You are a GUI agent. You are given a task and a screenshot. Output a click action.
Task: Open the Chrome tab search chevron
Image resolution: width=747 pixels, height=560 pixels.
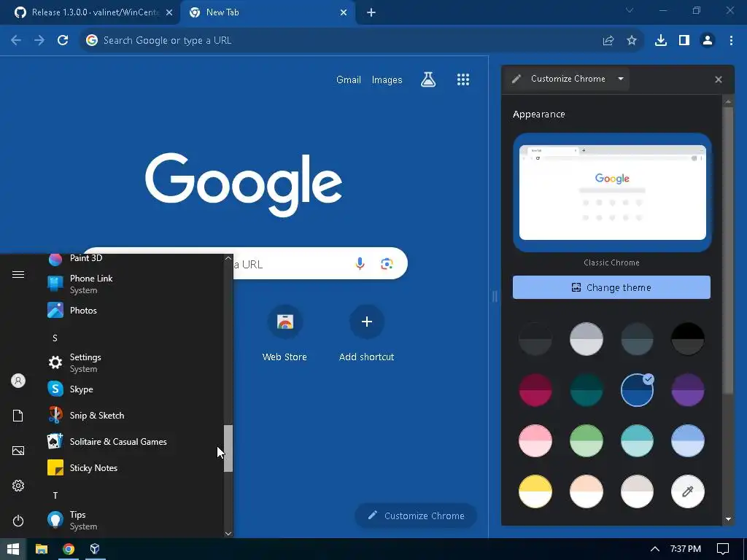click(x=630, y=10)
